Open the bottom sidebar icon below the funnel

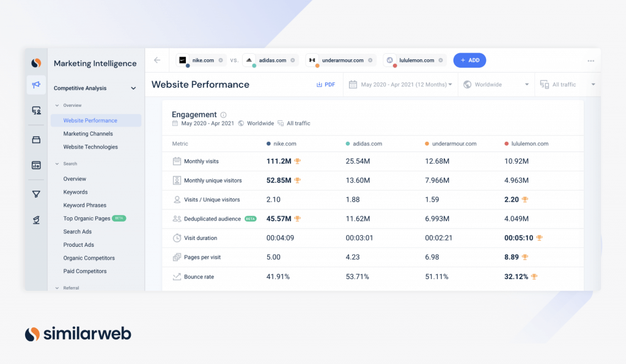coord(36,220)
